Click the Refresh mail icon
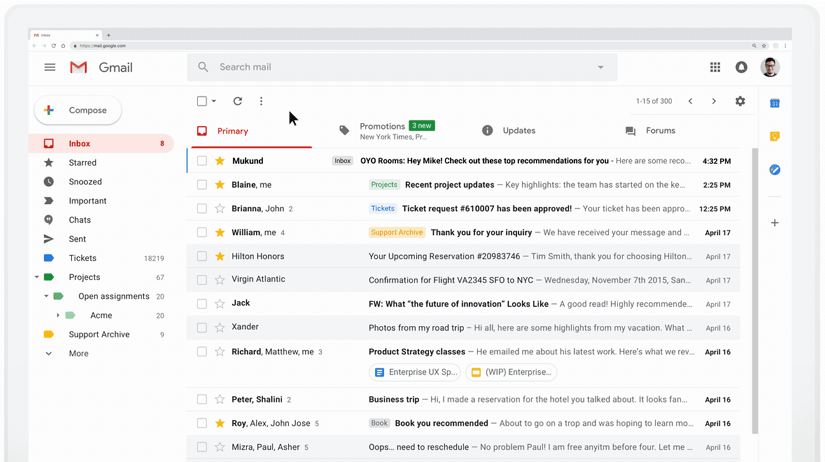 click(237, 101)
